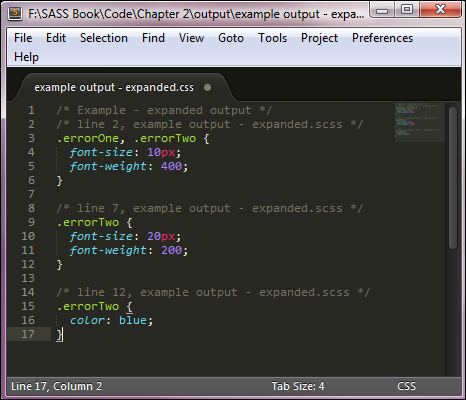
Task: Open the Project menu
Action: 319,38
